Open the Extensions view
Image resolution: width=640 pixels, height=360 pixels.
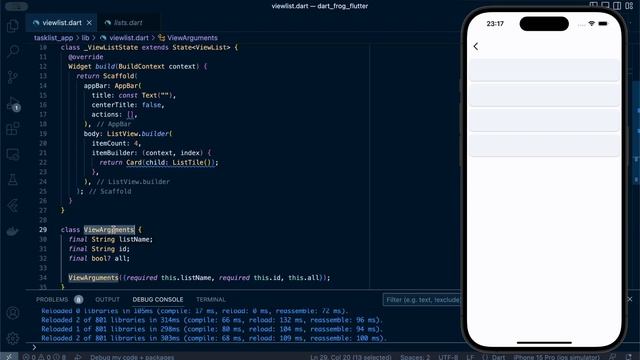tap(13, 129)
